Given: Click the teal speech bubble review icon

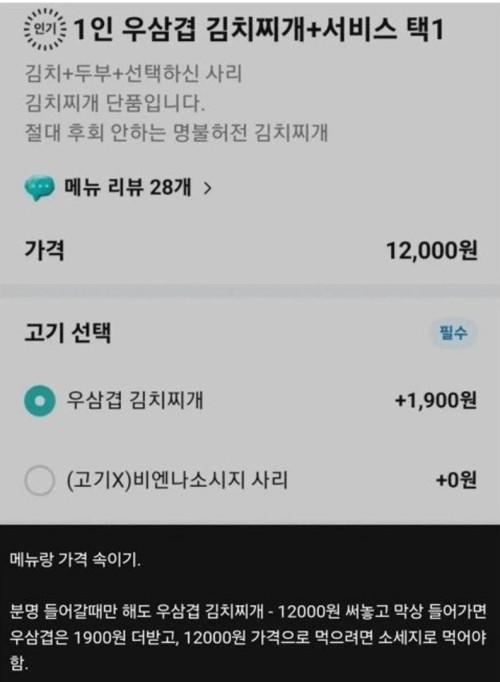Looking at the screenshot, I should 40,188.
